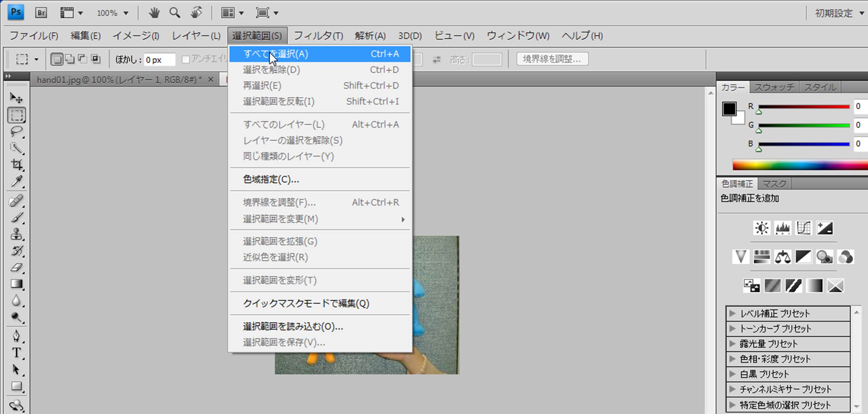Enable intersect-with-selection mode button
The height and width of the screenshot is (414, 868).
click(x=95, y=59)
